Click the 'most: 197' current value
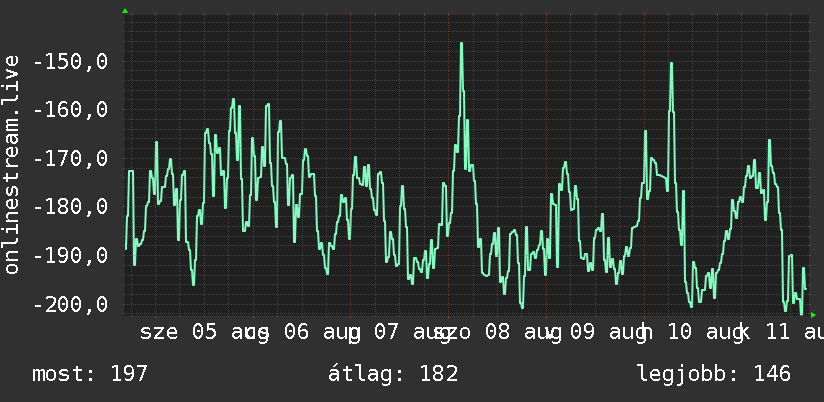The height and width of the screenshot is (402, 824). pos(89,374)
